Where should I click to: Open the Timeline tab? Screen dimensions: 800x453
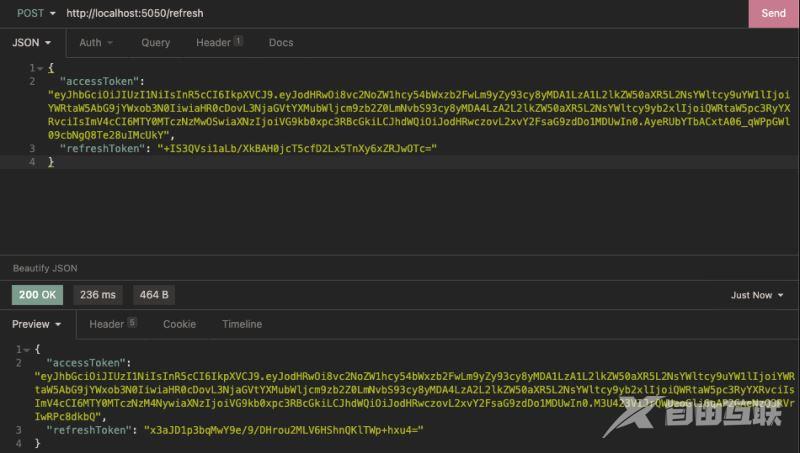point(242,324)
